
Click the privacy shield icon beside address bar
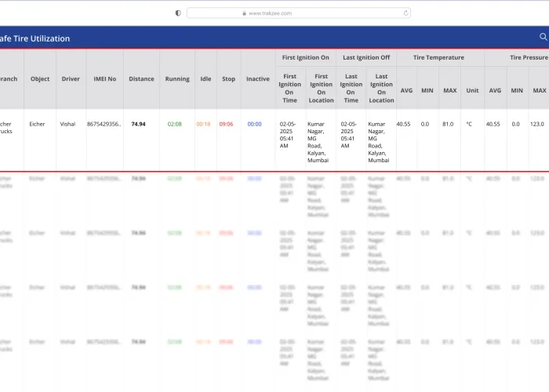click(178, 13)
